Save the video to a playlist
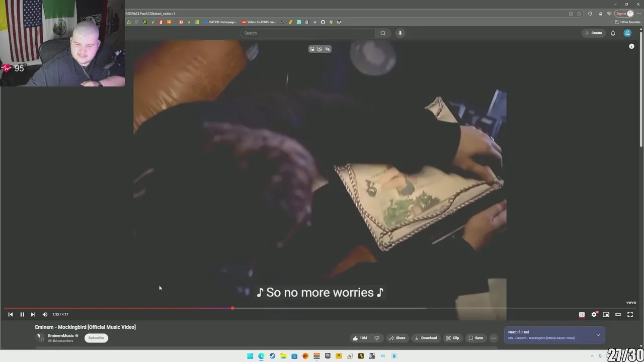 475,338
